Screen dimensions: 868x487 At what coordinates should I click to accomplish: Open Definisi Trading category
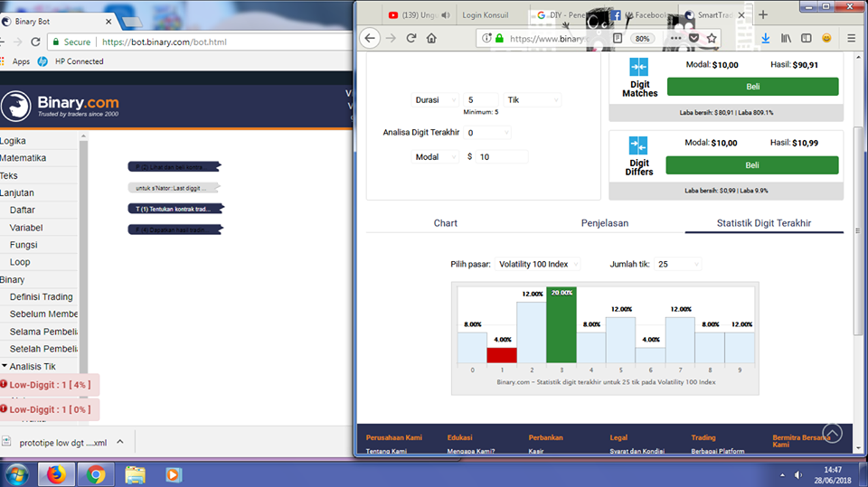pos(41,296)
